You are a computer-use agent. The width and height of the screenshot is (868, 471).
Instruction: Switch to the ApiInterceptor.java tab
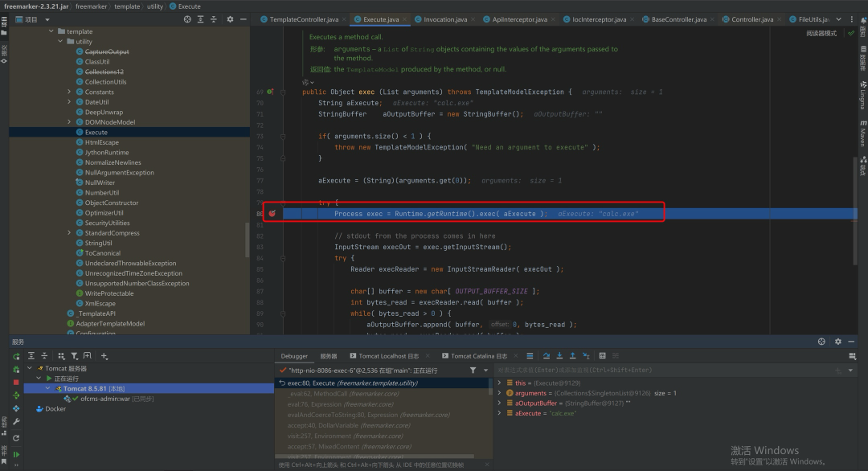(519, 19)
